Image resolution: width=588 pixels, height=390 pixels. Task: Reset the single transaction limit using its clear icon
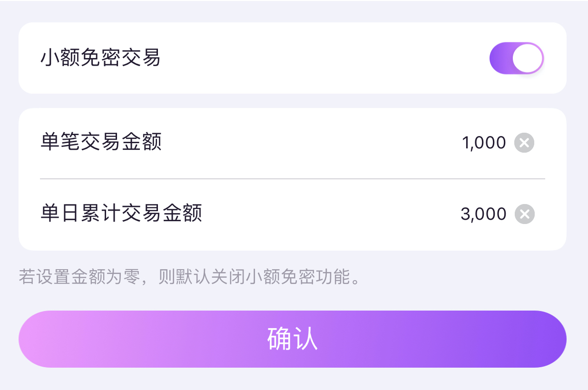[524, 143]
